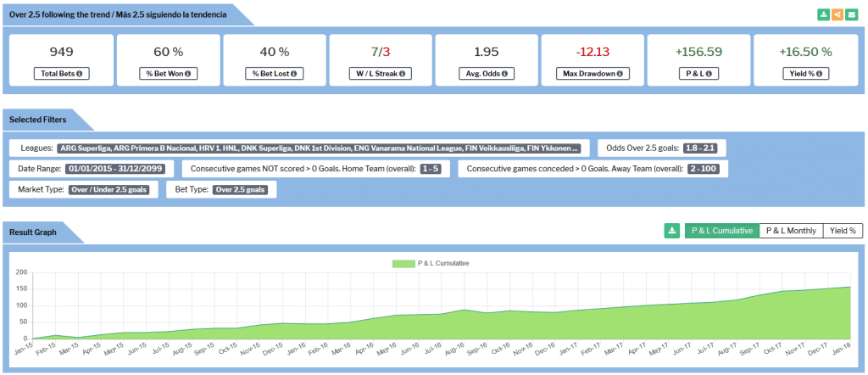868x375 pixels.
Task: Download the strategy report using top download icon
Action: coord(824,14)
